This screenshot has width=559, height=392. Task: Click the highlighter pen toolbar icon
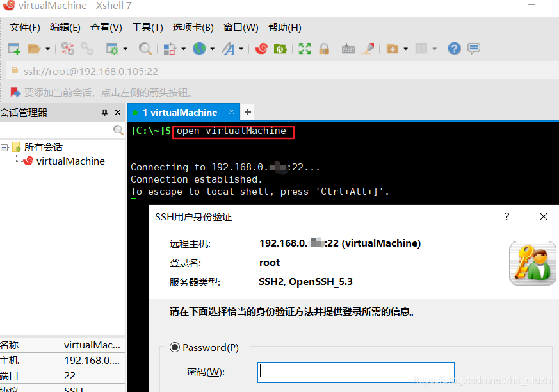pyautogui.click(x=368, y=49)
